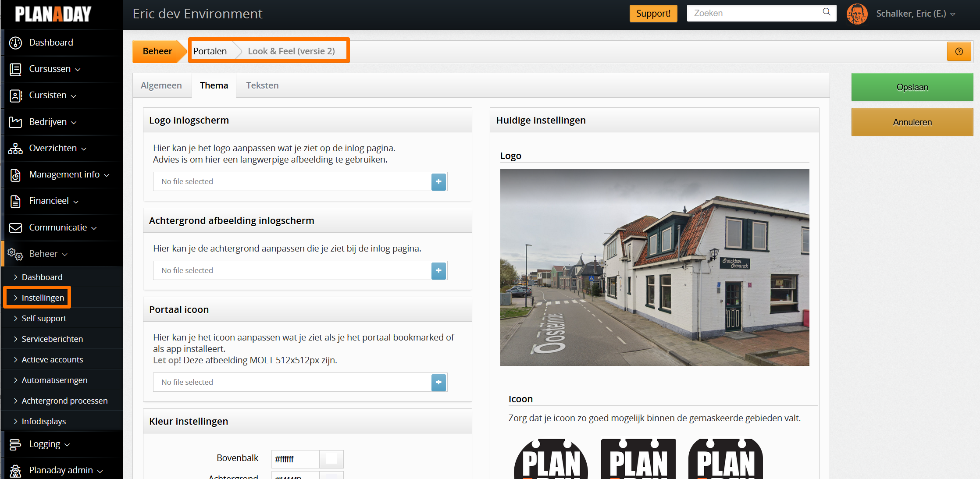Expand the Planaday admin menu
The height and width of the screenshot is (479, 980).
(x=100, y=471)
